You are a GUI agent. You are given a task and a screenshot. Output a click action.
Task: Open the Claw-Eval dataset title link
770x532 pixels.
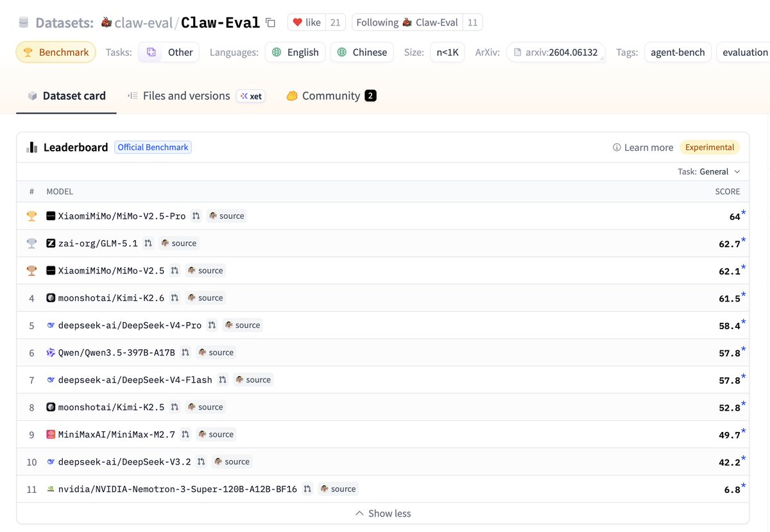[220, 22]
